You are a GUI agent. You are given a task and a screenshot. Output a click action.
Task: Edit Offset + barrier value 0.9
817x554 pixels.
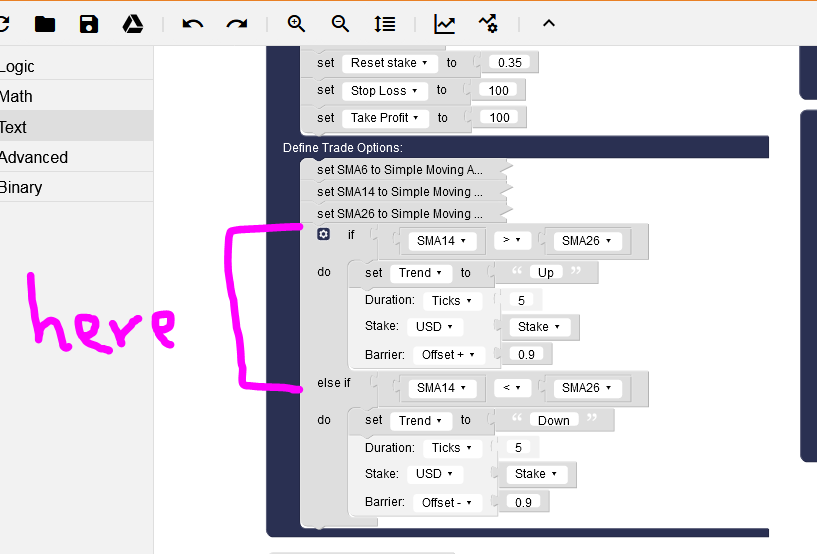[526, 354]
